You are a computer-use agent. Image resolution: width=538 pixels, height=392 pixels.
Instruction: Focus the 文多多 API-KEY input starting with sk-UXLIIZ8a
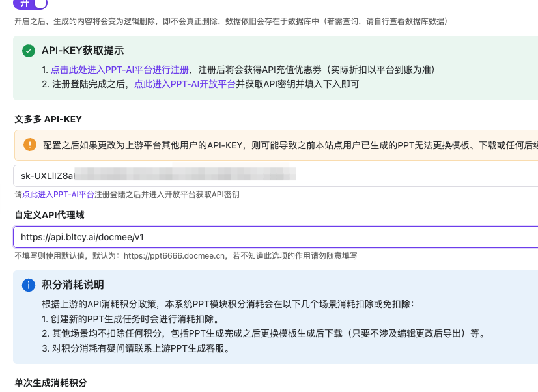276,176
